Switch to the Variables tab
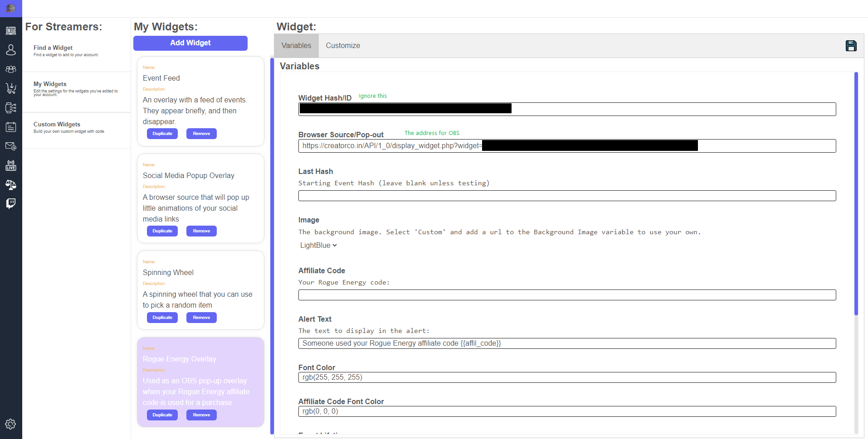This screenshot has width=868, height=439. click(x=296, y=45)
